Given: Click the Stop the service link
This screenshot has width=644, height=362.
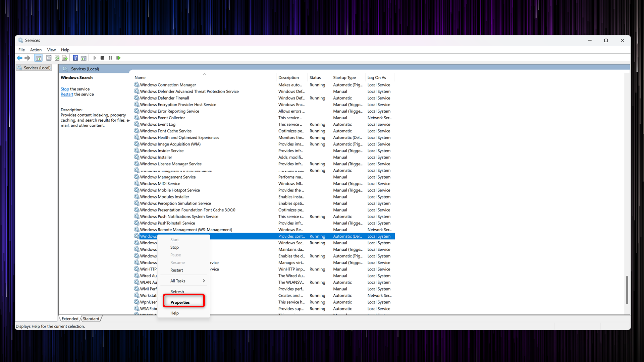Looking at the screenshot, I should click(65, 89).
